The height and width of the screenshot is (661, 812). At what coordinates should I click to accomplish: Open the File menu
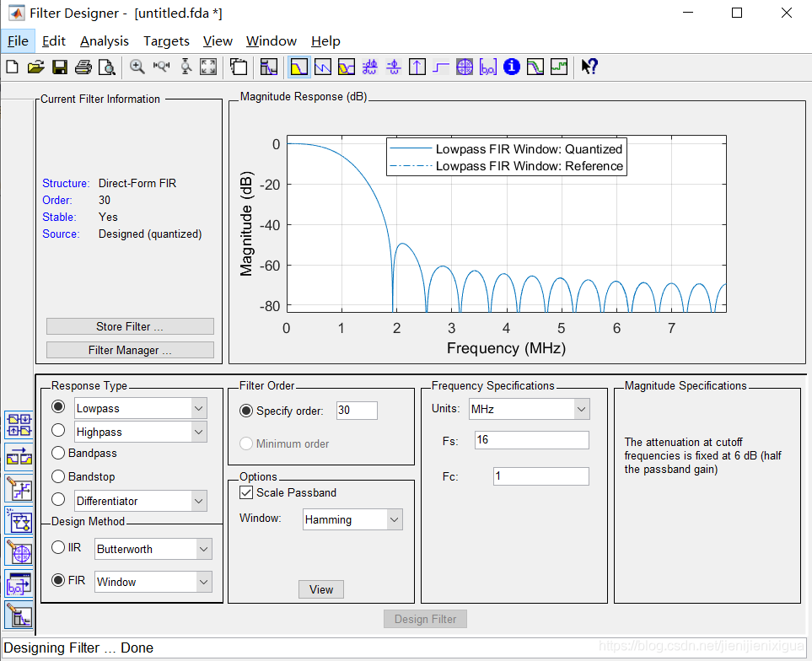pos(18,41)
